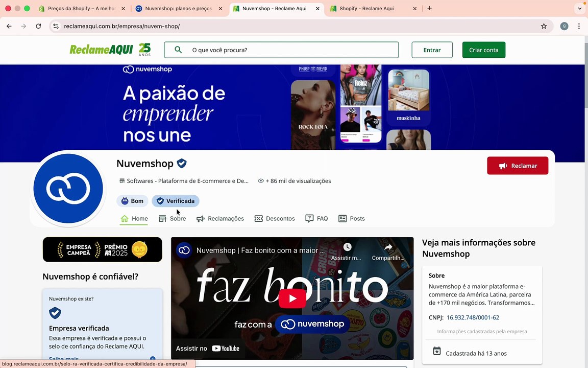
Task: Click the calendar icon by Cadastrada há 13 anos
Action: coord(437,351)
